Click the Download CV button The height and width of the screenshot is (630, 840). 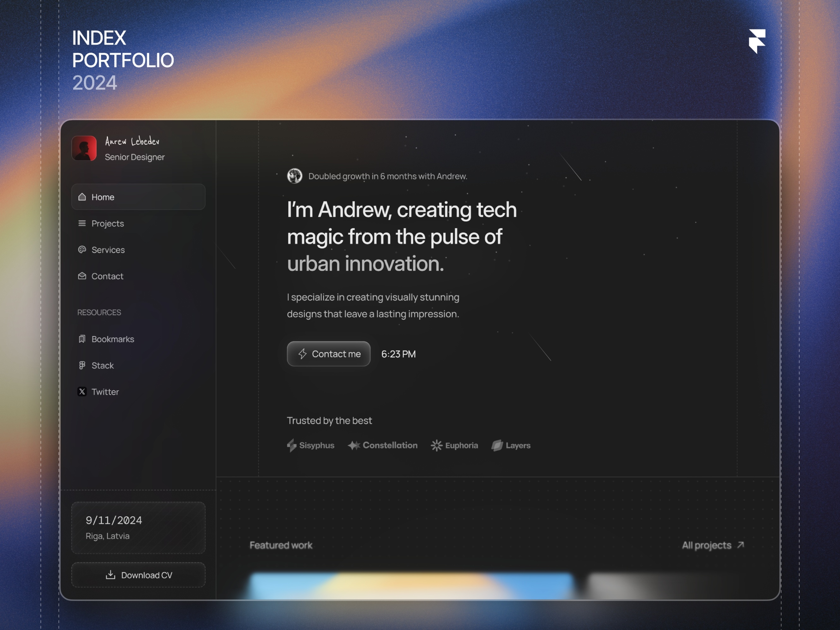(138, 575)
